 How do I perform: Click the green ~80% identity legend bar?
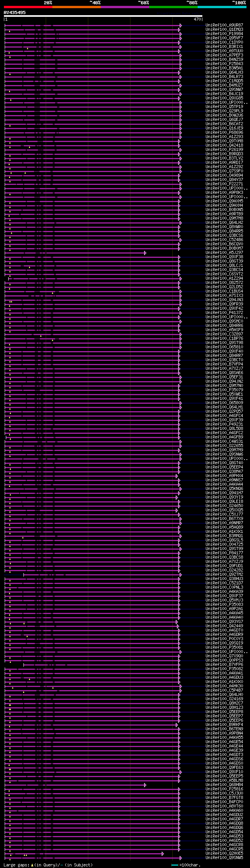point(173,7)
